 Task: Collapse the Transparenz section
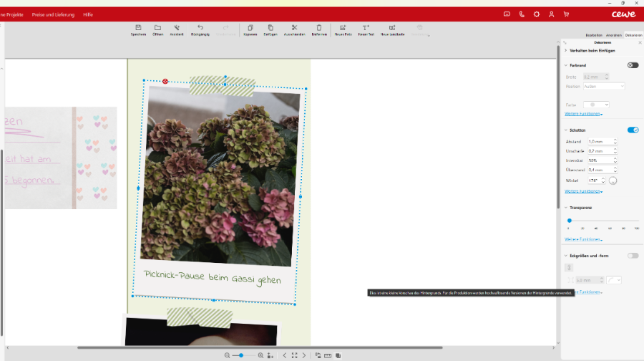coord(565,208)
